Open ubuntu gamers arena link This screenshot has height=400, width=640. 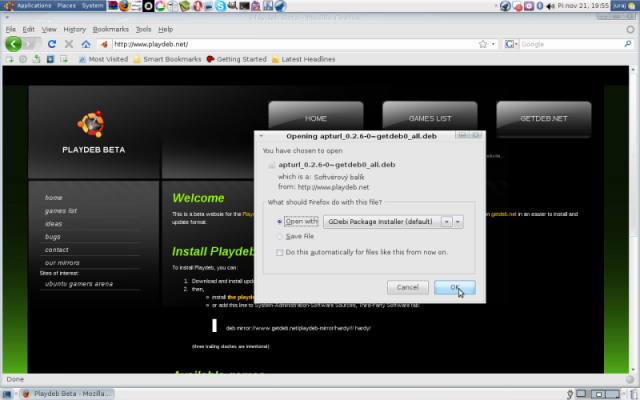tap(79, 284)
